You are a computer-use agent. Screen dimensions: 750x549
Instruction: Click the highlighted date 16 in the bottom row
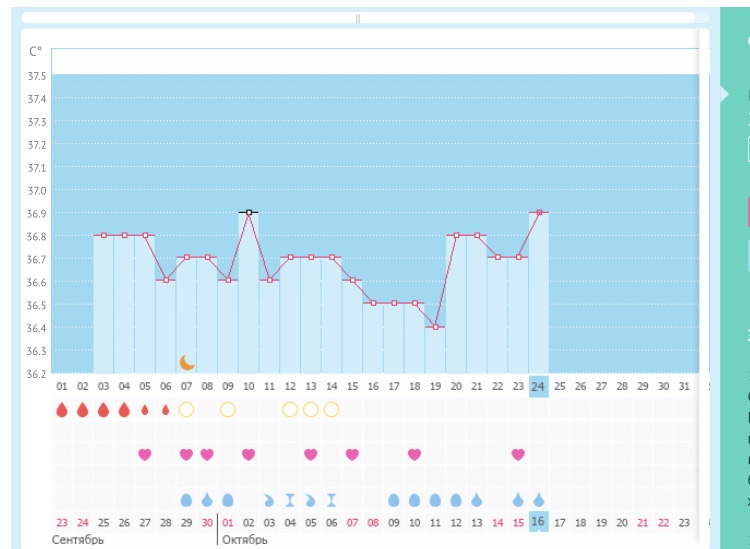click(539, 521)
